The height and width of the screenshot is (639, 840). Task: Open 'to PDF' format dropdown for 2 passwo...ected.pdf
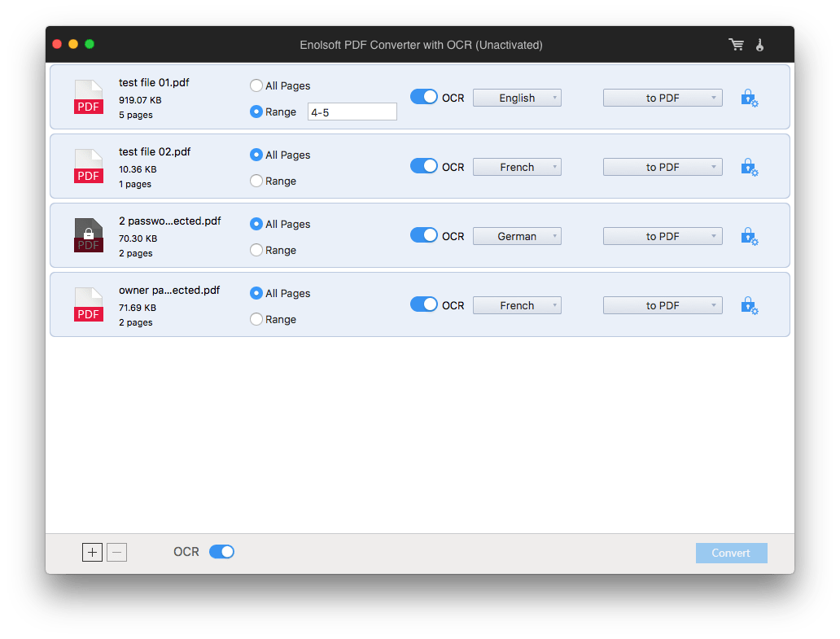[x=663, y=236]
